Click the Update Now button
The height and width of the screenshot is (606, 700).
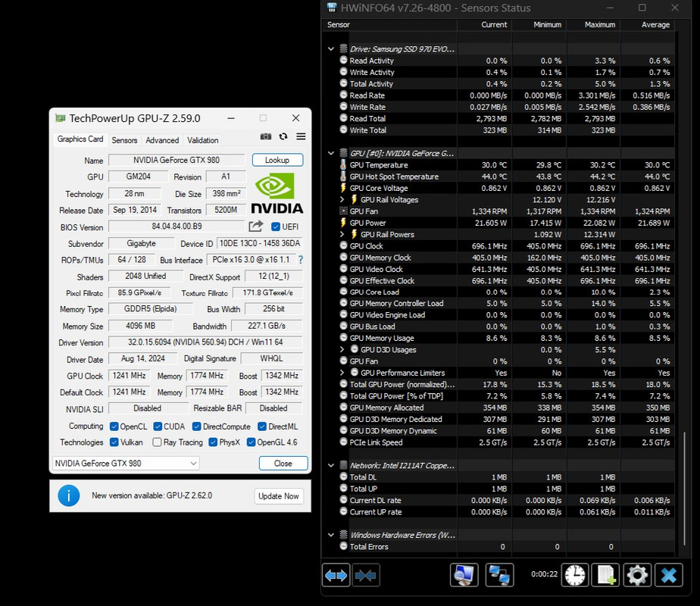279,496
